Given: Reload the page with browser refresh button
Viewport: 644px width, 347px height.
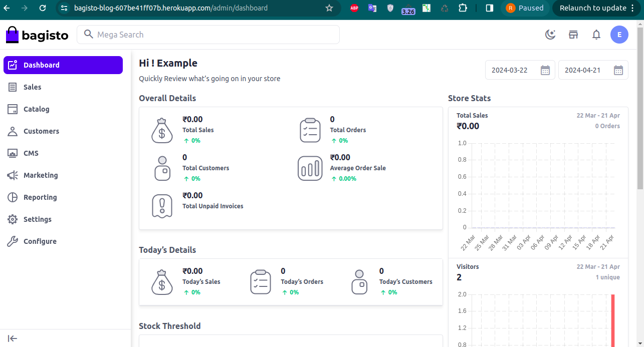Looking at the screenshot, I should (43, 8).
